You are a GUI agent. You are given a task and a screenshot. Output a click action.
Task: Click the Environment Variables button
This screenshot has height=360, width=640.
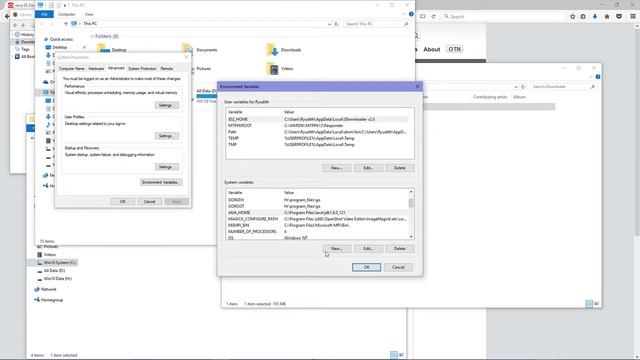(161, 182)
